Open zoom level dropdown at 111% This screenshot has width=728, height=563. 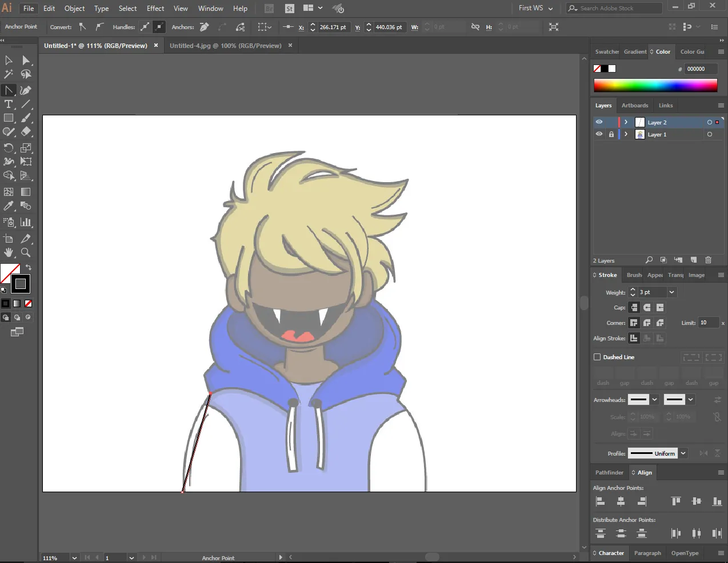74,558
